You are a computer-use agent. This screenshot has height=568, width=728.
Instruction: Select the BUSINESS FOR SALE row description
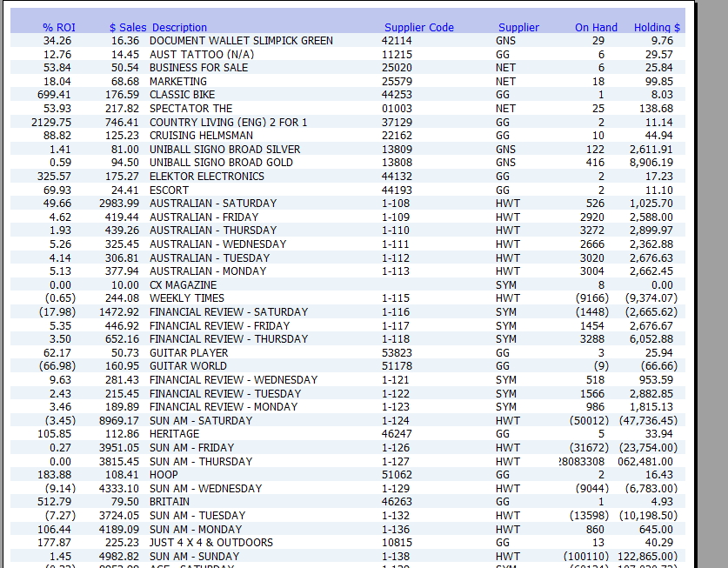tap(198, 68)
